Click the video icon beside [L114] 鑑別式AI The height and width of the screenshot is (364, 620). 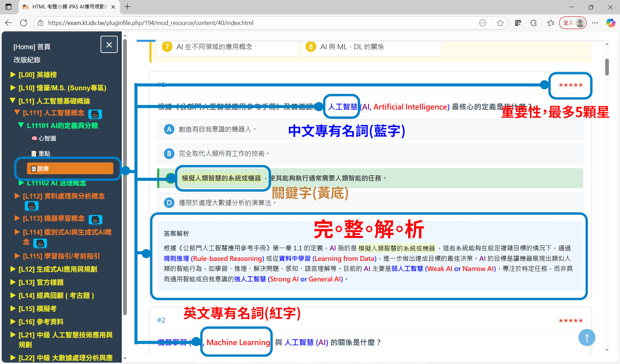point(40,243)
